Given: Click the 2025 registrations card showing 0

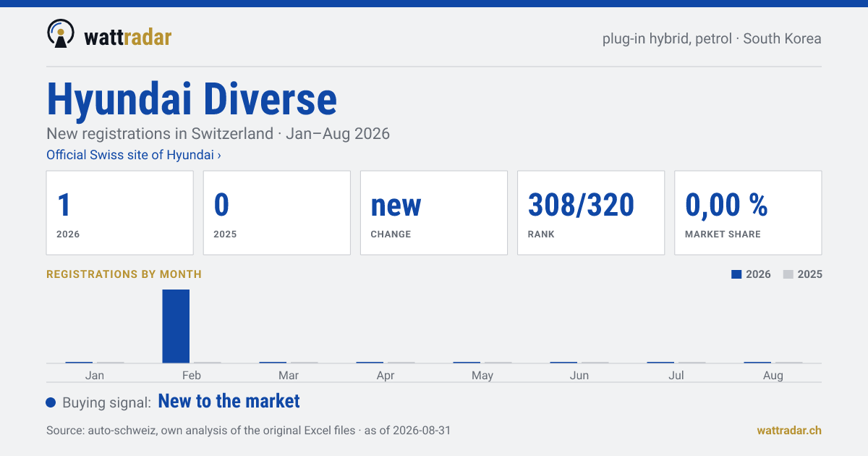Looking at the screenshot, I should coord(277,213).
